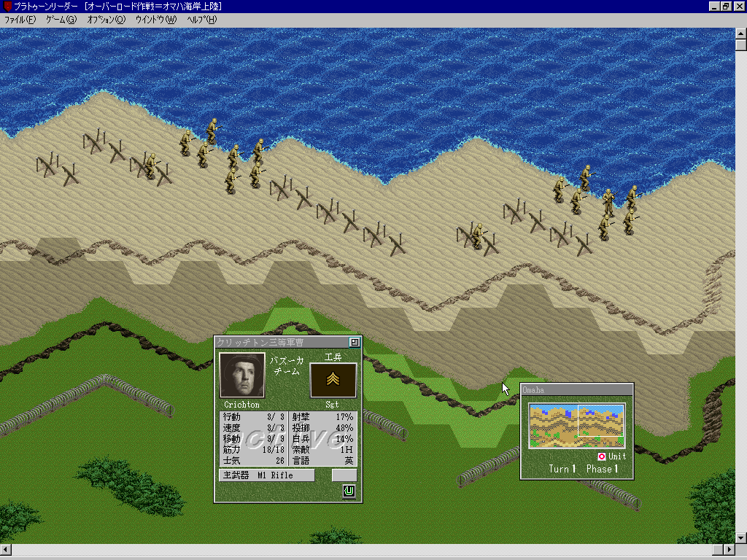Click the 主武器 M1 Rifle weapon field
The width and height of the screenshot is (747, 560).
tap(267, 475)
